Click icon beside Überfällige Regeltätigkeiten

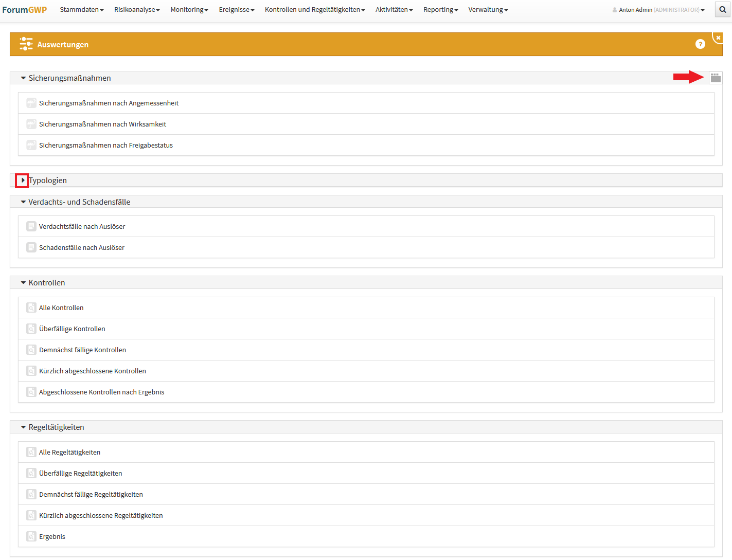pyautogui.click(x=31, y=473)
